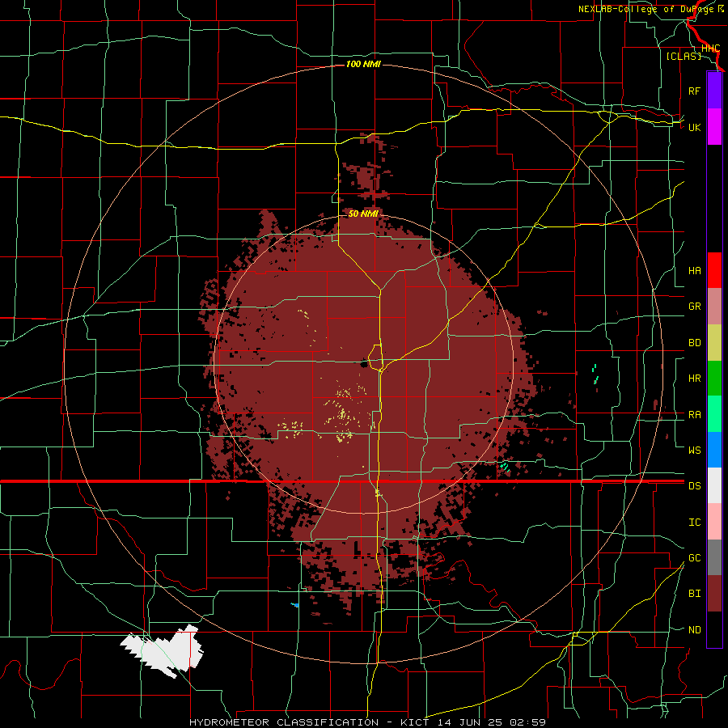Click the [CLAS] product label
This screenshot has width=728, height=728.
coord(684,56)
